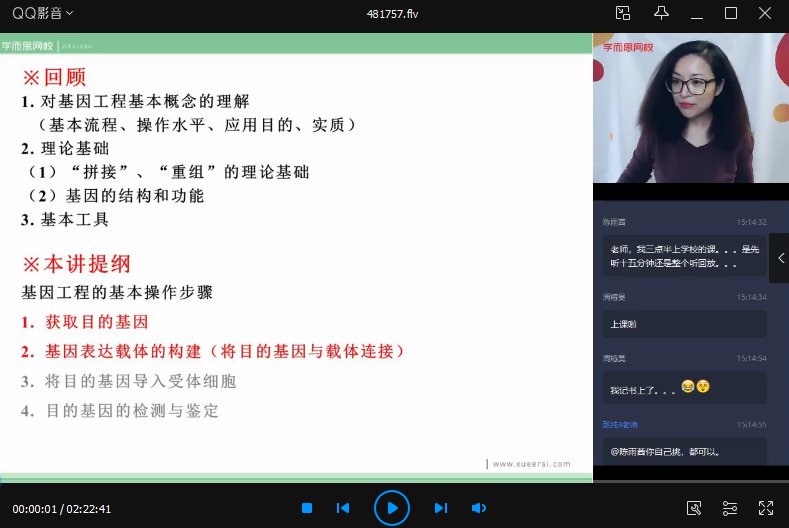This screenshot has width=789, height=528.
Task: Enter fullscreen mode
Action: [x=766, y=508]
